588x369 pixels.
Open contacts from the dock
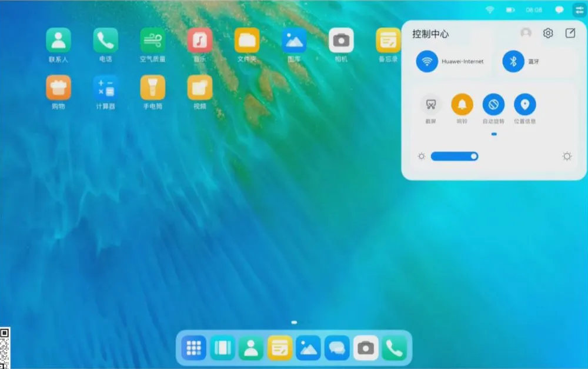click(x=251, y=348)
